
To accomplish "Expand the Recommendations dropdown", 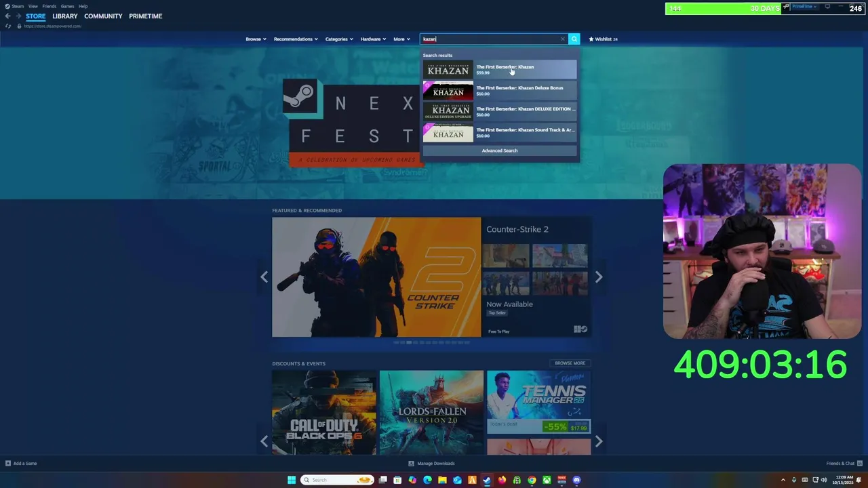I will pyautogui.click(x=296, y=39).
